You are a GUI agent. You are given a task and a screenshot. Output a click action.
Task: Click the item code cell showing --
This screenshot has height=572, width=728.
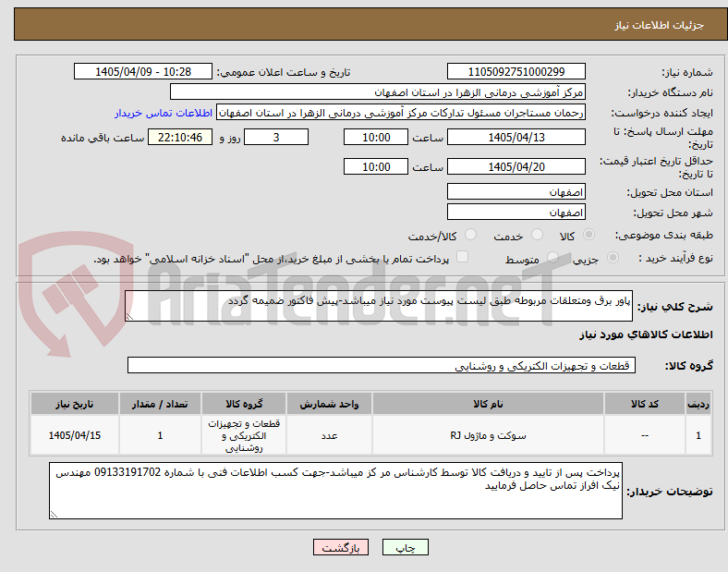(645, 435)
